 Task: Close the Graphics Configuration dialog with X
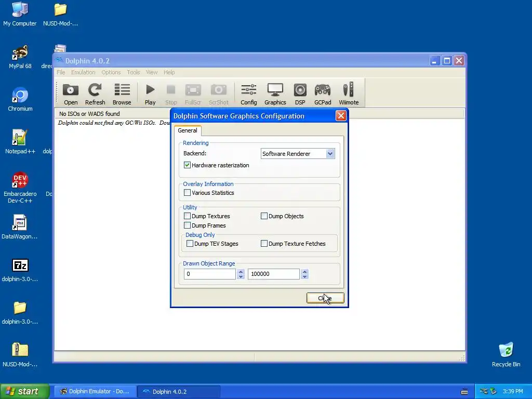pyautogui.click(x=341, y=116)
